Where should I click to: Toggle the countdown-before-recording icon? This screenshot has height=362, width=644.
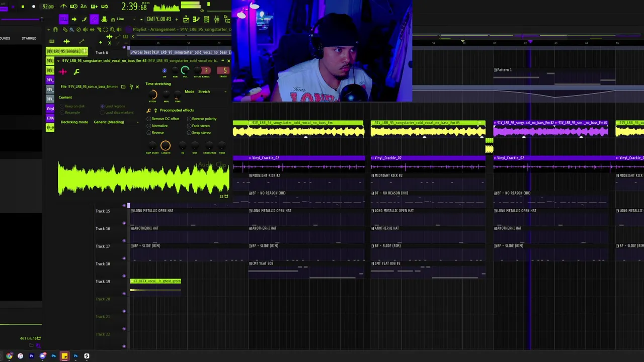[84, 7]
